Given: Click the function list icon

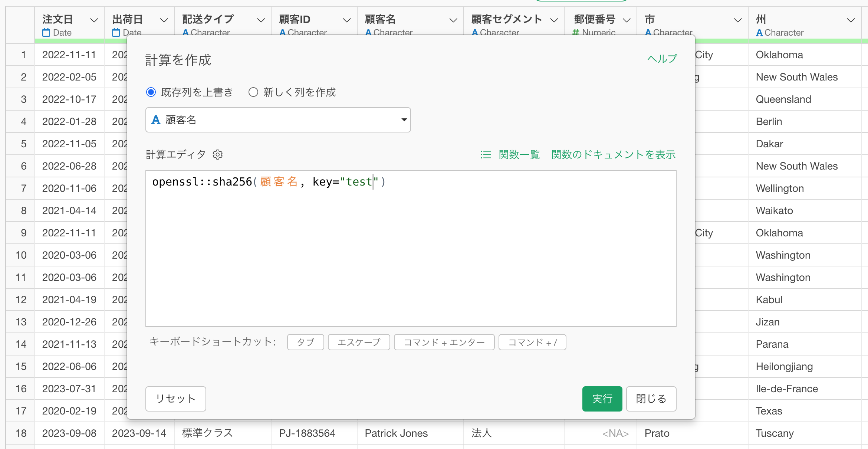Looking at the screenshot, I should 486,154.
